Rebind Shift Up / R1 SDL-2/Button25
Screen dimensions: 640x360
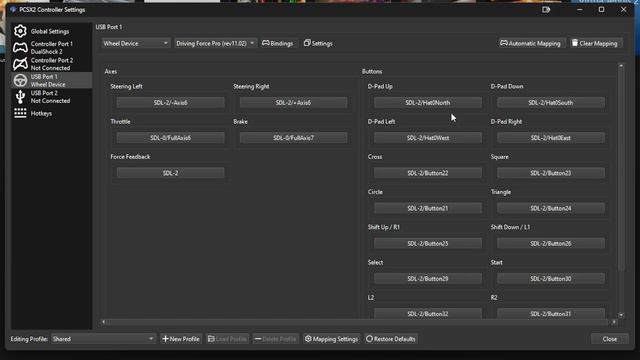[x=428, y=243]
